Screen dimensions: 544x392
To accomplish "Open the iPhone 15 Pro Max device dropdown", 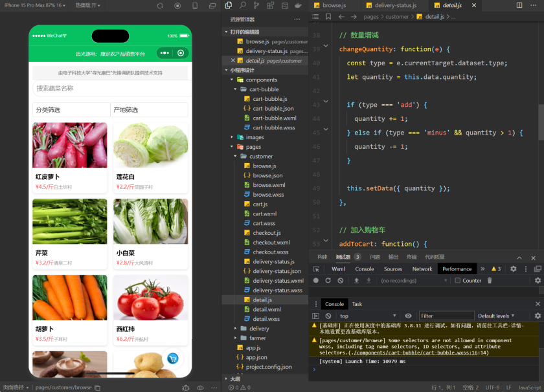I will pos(35,5).
